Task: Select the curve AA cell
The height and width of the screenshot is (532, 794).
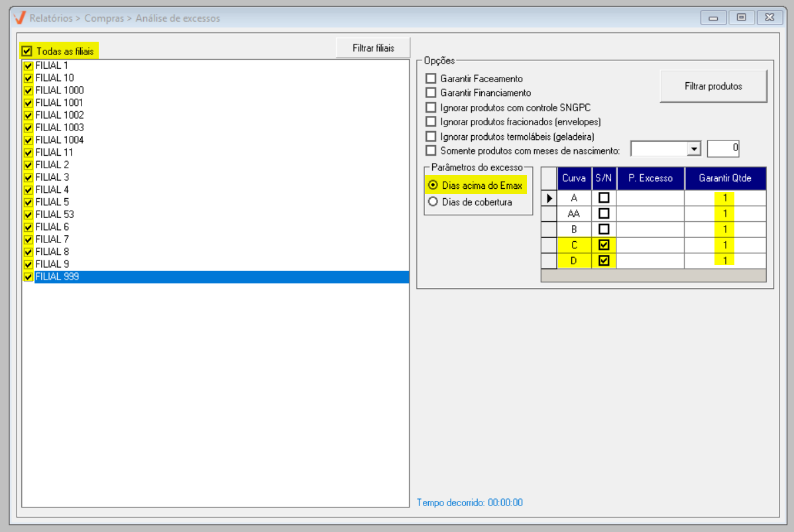Action: (x=574, y=213)
